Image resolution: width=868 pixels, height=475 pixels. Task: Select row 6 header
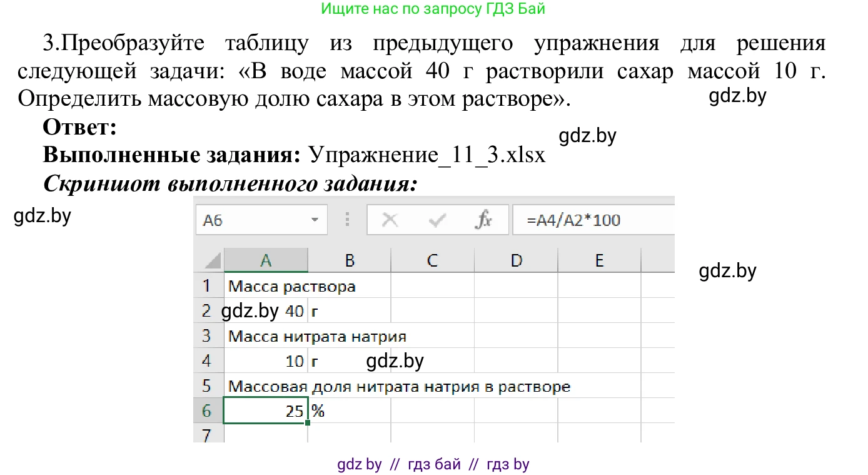pos(208,411)
